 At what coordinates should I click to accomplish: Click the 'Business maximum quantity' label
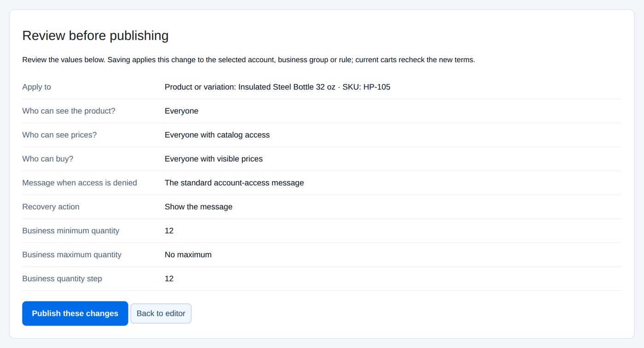tap(72, 255)
